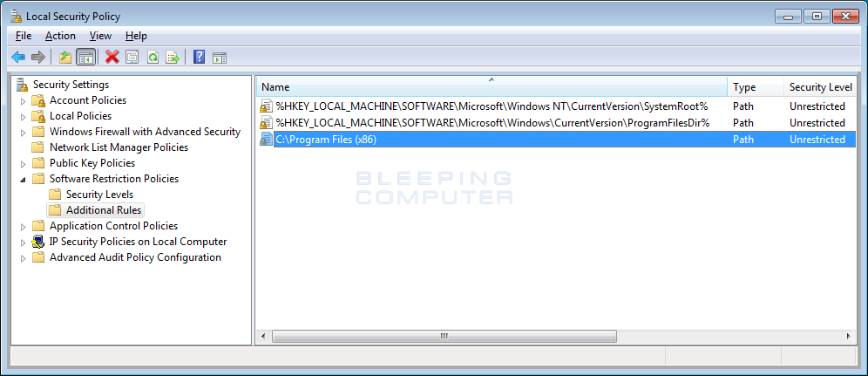Viewport: 868px width, 376px height.
Task: Minimize the Local Security Policy window
Action: (788, 17)
